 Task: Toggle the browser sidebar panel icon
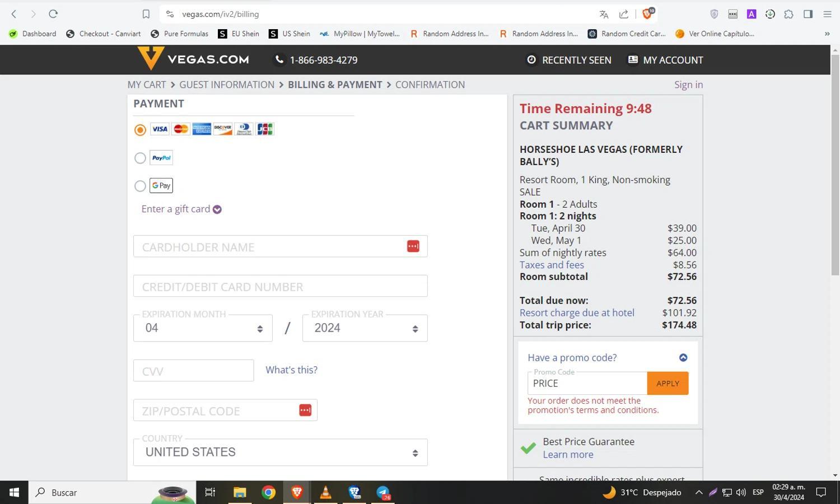pyautogui.click(x=808, y=14)
